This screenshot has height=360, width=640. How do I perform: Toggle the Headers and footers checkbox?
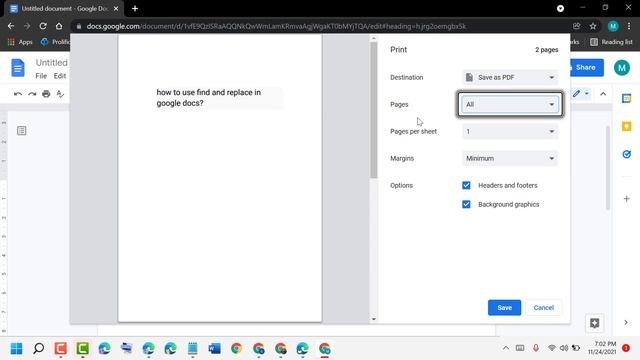[x=466, y=185]
